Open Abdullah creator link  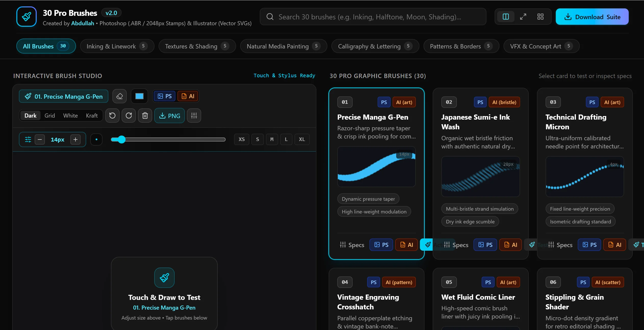coord(83,23)
